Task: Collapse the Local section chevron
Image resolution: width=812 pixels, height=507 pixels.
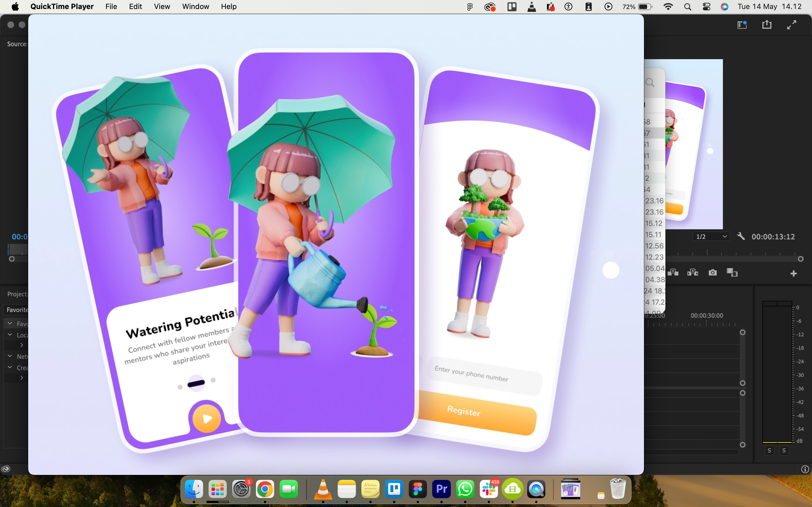Action: [9, 334]
